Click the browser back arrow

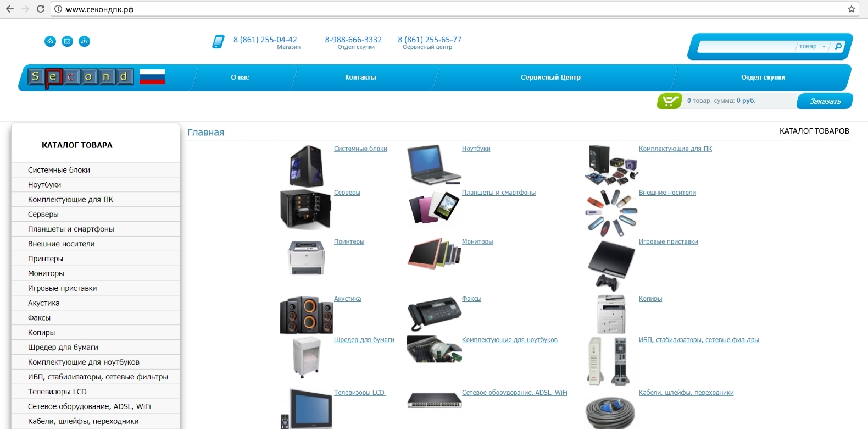[10, 9]
